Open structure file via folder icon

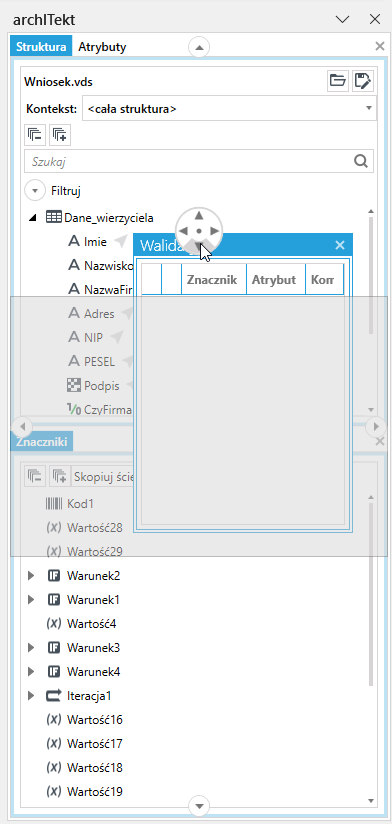[337, 81]
